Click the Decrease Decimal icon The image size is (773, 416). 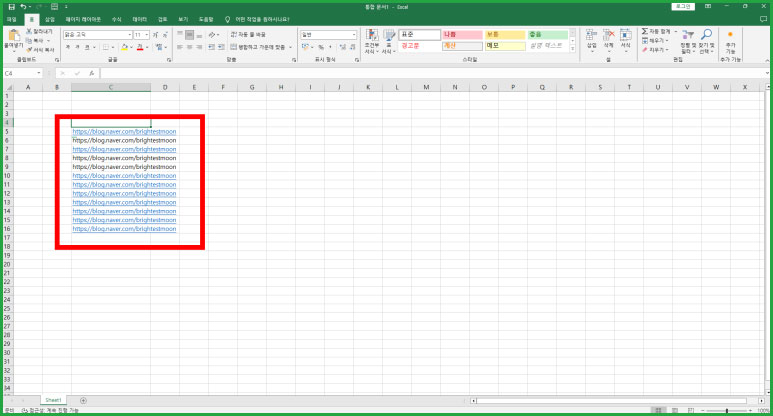352,47
